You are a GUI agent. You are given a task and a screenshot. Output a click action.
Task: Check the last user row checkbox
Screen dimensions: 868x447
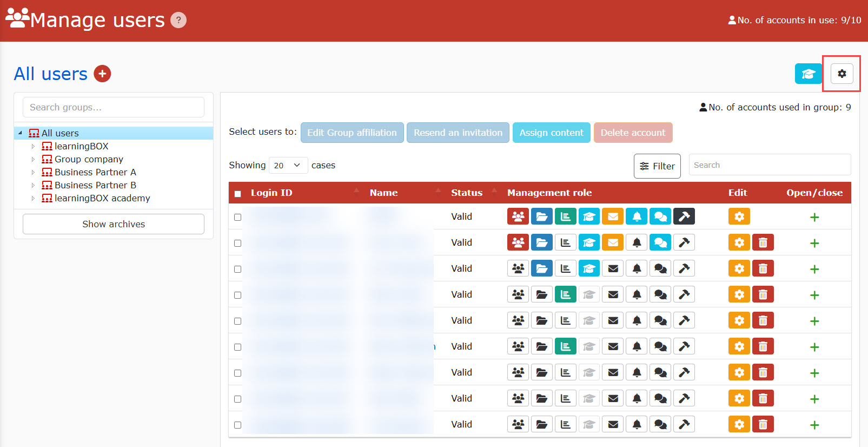click(x=238, y=425)
